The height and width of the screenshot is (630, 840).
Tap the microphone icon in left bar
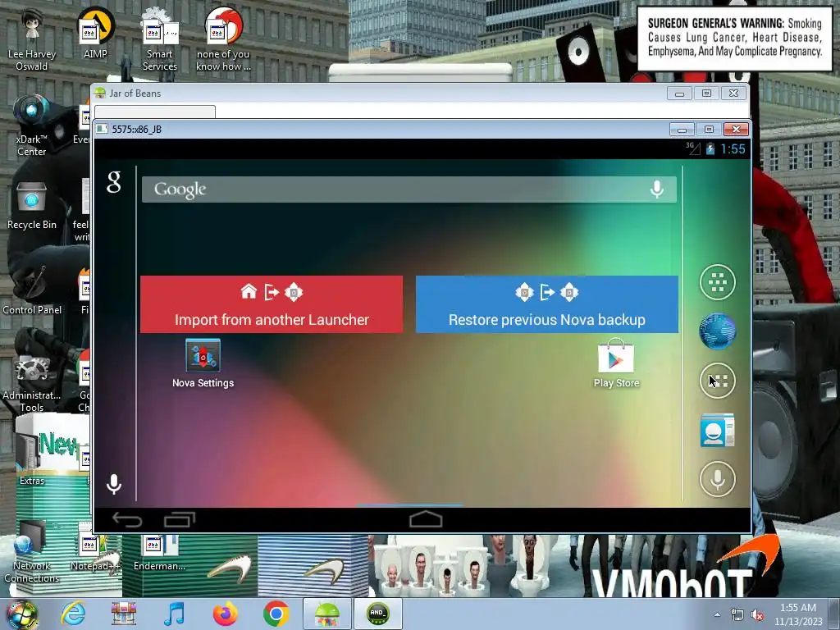coord(113,484)
